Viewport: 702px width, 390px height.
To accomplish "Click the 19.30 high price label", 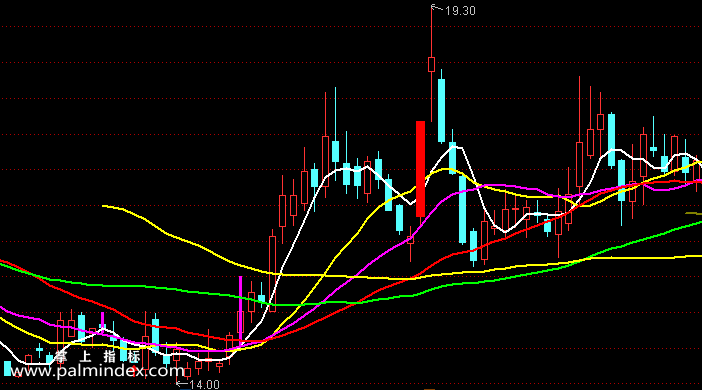I will [x=461, y=11].
